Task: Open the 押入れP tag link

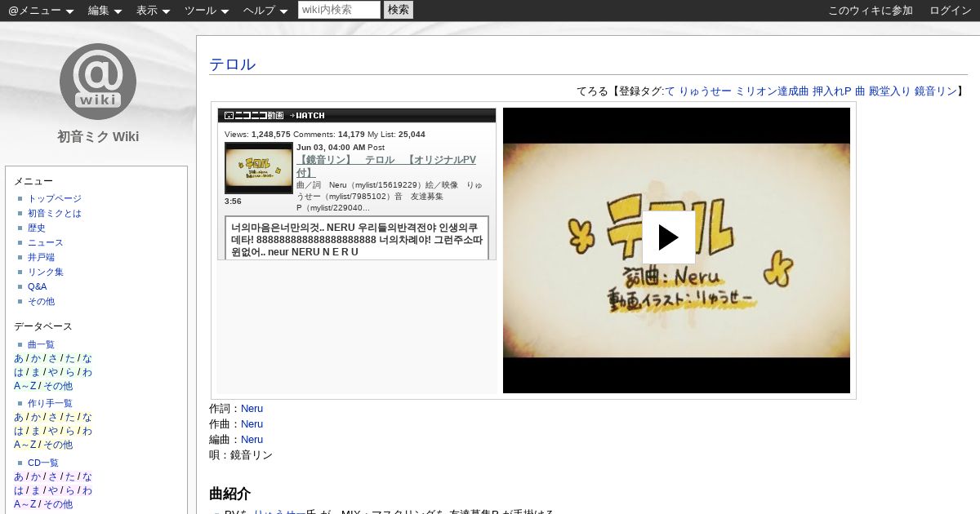Action: pyautogui.click(x=831, y=91)
